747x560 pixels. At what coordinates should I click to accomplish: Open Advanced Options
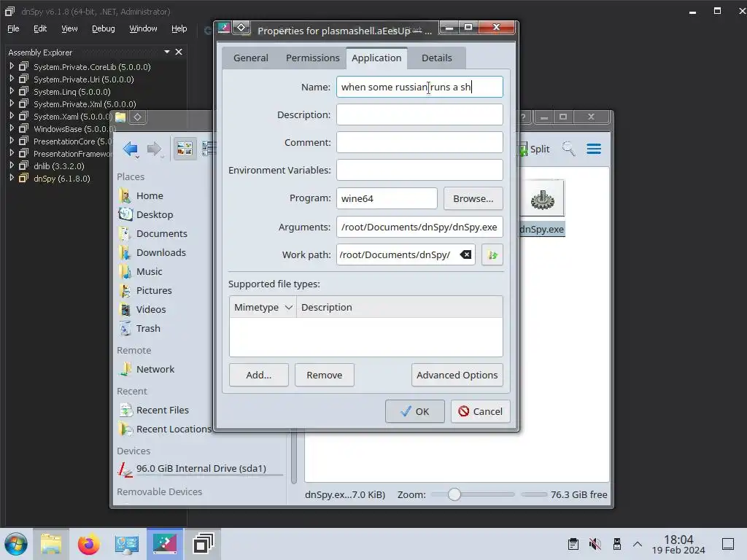tap(457, 376)
